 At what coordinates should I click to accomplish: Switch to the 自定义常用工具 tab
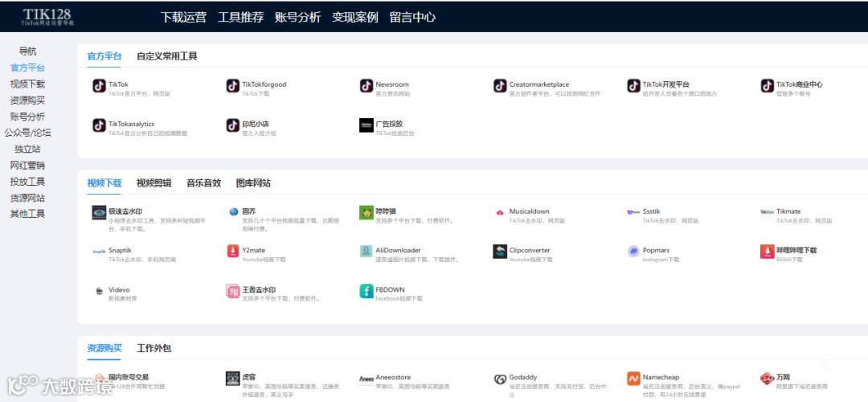tap(167, 56)
